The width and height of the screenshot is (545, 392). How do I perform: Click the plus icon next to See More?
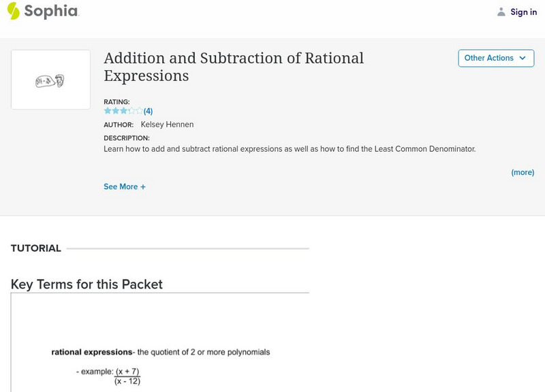[143, 186]
